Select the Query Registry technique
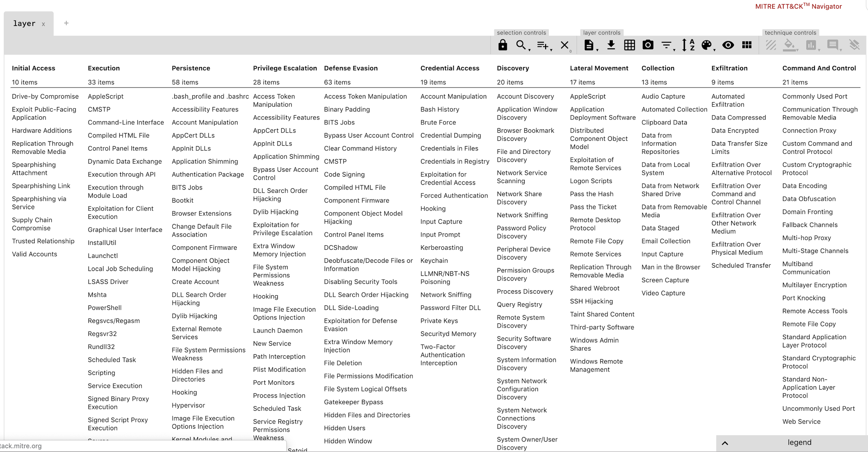Image resolution: width=868 pixels, height=452 pixels. tap(519, 304)
